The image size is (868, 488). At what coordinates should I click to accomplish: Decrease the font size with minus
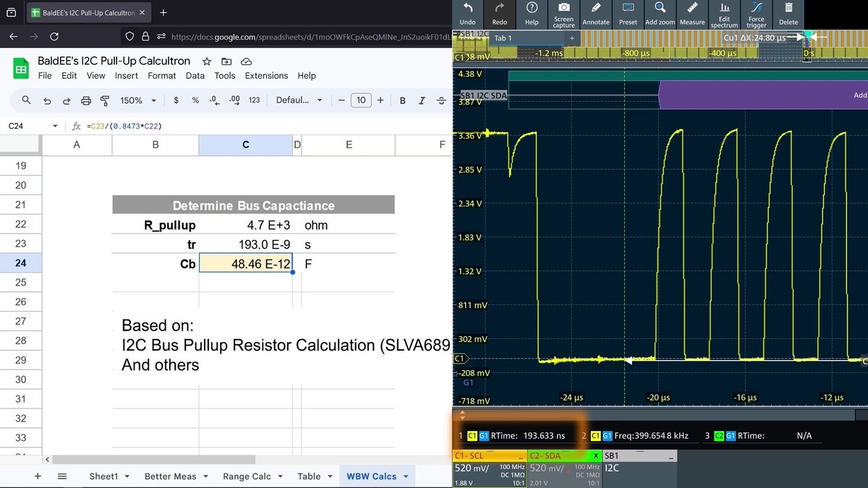(x=341, y=100)
